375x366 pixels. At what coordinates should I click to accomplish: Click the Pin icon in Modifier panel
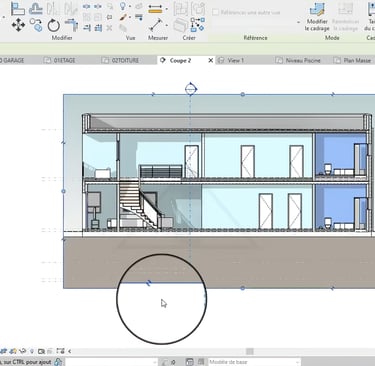pyautogui.click(x=109, y=17)
